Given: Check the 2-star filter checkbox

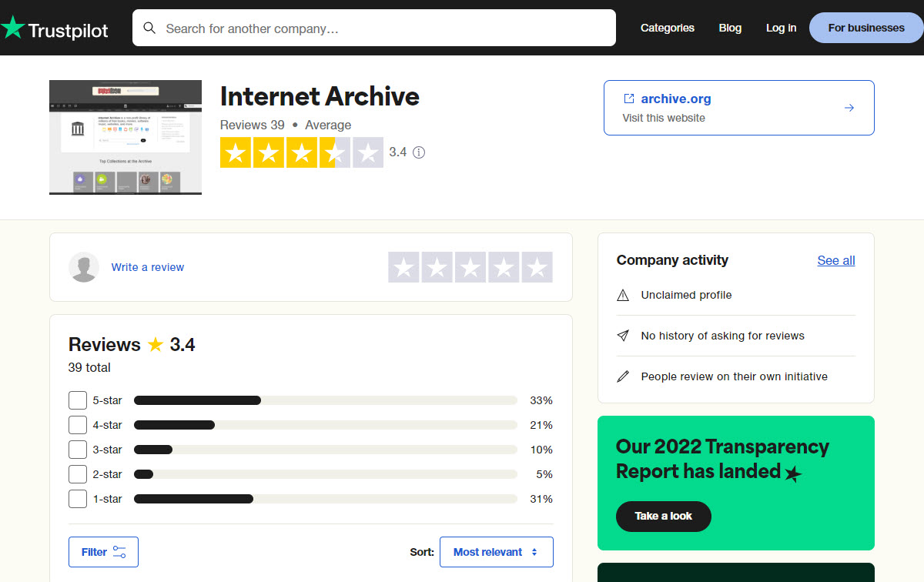Looking at the screenshot, I should coord(78,474).
